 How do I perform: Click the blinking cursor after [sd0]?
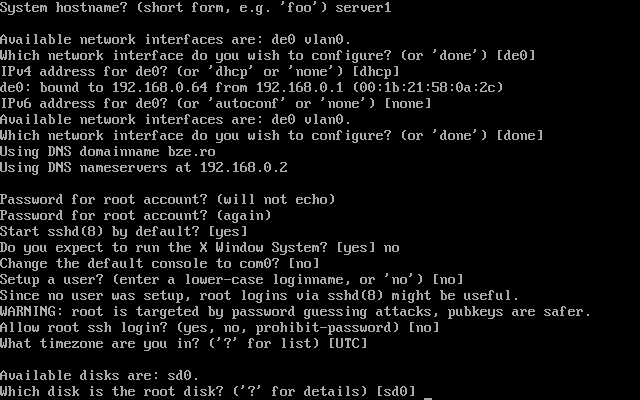(428, 397)
